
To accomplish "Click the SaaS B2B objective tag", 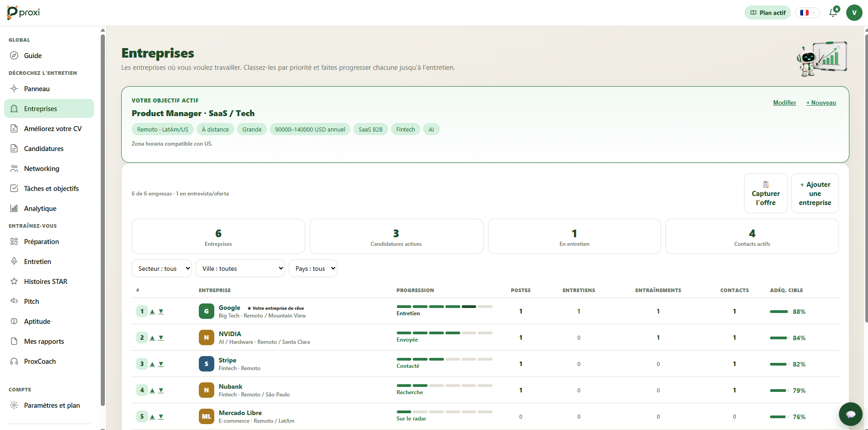I will tap(370, 129).
